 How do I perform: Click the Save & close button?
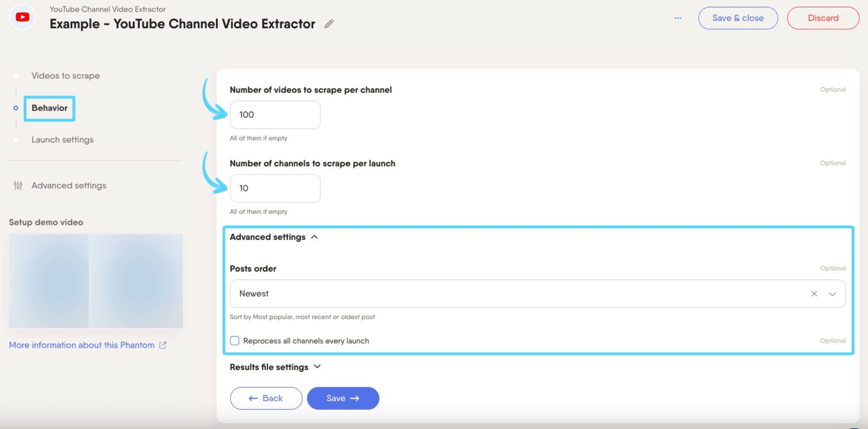[738, 18]
